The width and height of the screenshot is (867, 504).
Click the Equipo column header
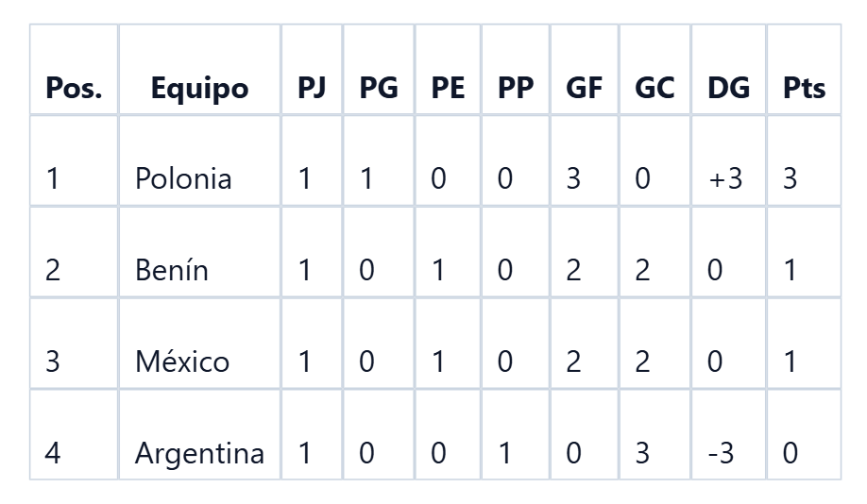click(x=199, y=70)
